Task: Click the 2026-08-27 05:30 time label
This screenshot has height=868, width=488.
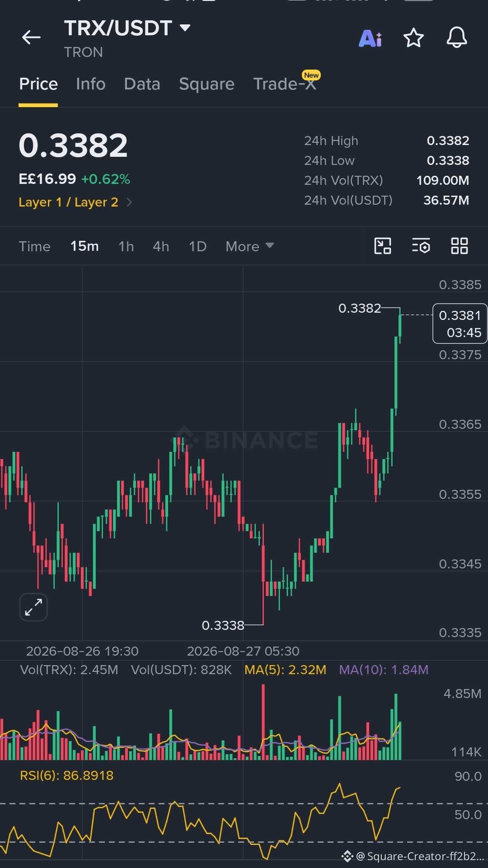Action: (x=243, y=651)
